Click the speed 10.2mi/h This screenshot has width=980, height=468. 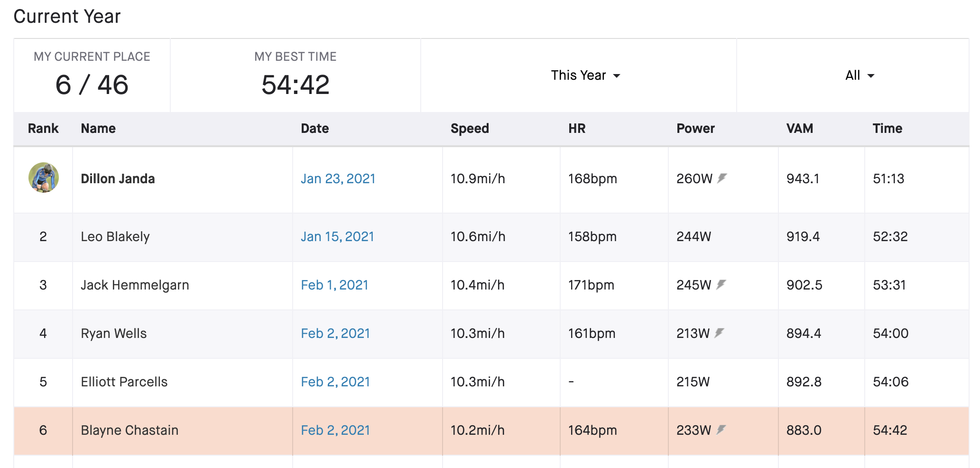478,430
